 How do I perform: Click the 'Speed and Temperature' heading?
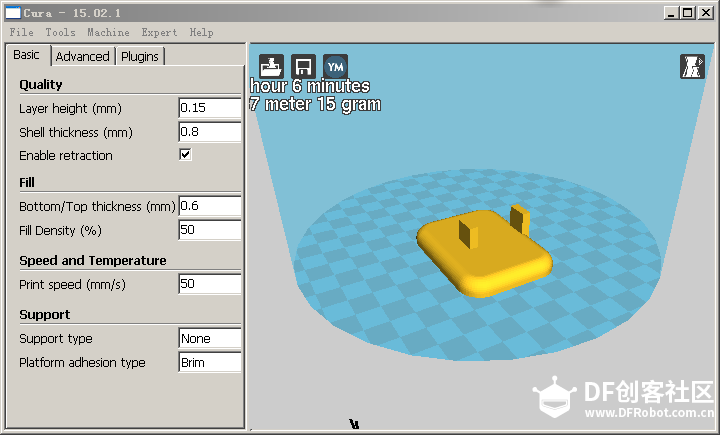[x=93, y=260]
